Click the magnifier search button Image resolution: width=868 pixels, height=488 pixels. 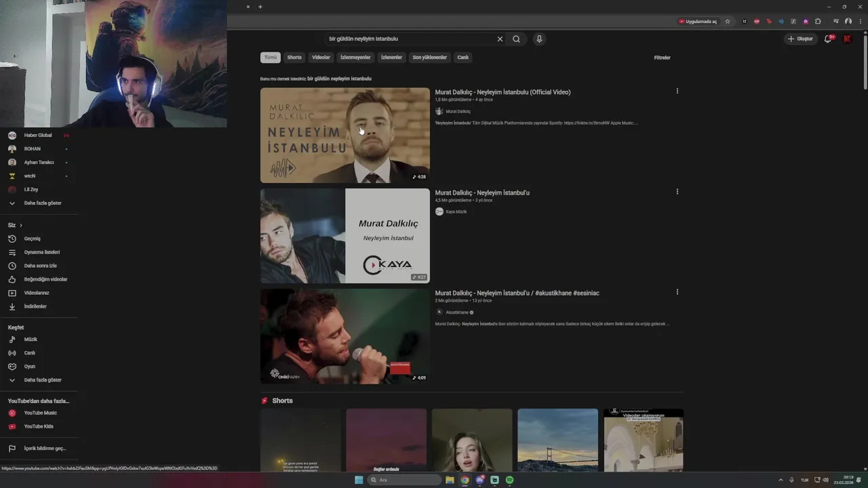516,39
